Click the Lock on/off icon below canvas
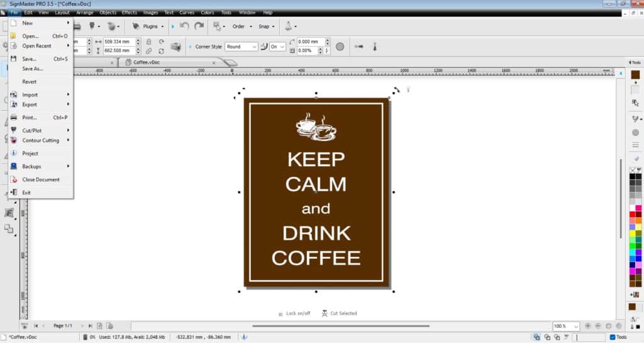The image size is (644, 343). 280,314
